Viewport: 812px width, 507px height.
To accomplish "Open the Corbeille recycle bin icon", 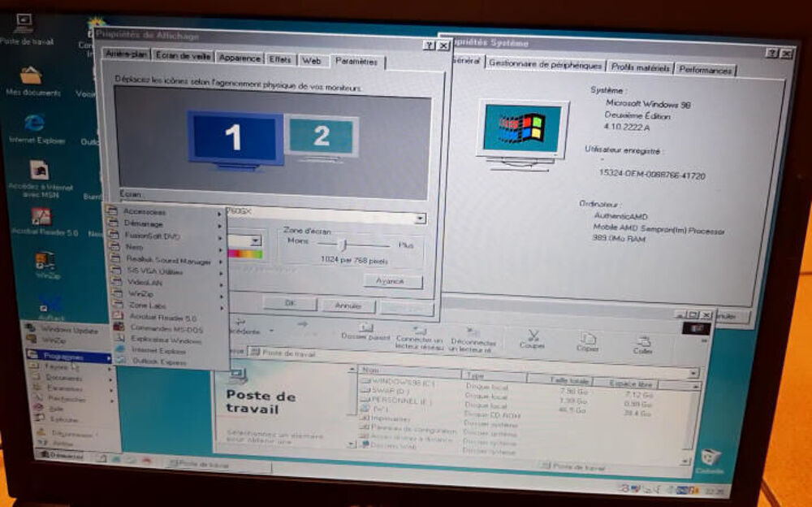I will (710, 461).
